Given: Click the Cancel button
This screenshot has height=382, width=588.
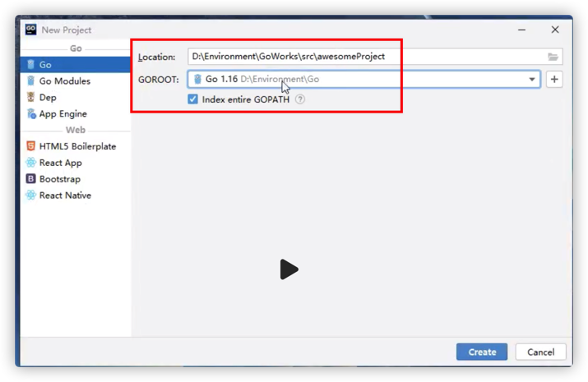Looking at the screenshot, I should (540, 352).
